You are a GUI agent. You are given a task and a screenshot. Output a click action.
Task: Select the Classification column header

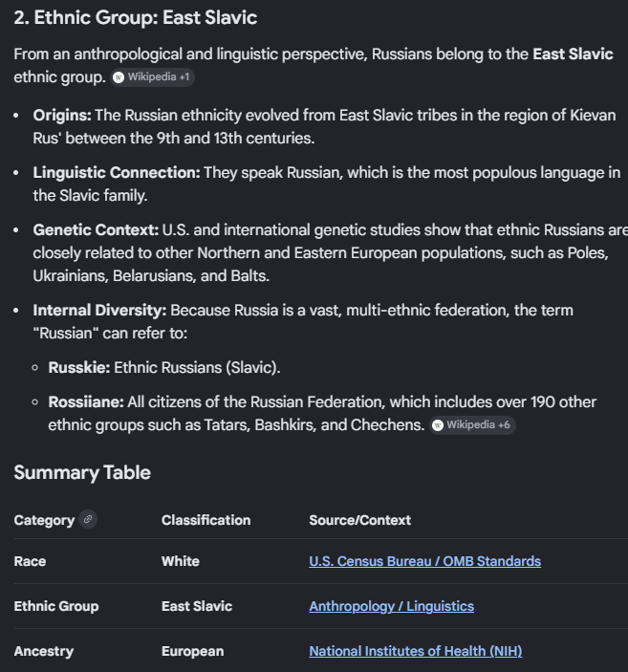206,520
